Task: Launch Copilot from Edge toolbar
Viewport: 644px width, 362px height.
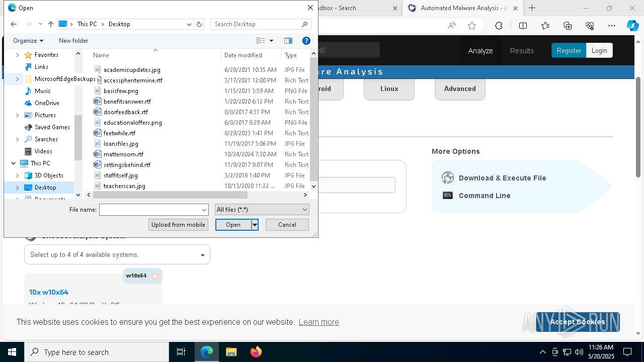Action: 632,26
